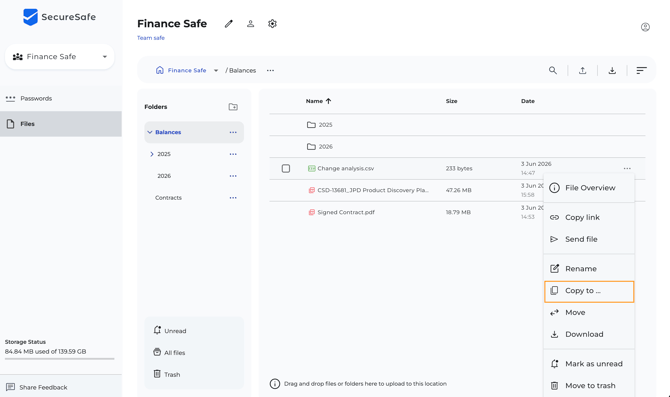Click the 233 bytes size value
Viewport: 670px width, 397px height.
point(459,168)
